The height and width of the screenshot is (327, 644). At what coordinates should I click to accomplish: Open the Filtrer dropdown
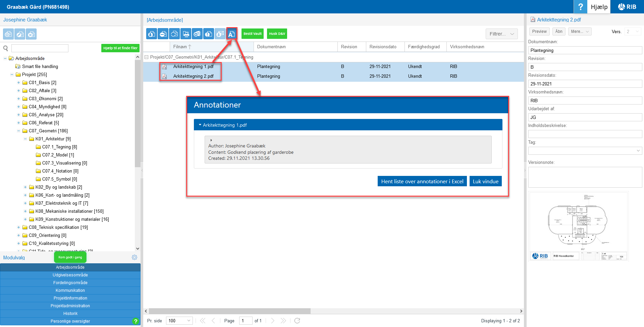point(501,34)
